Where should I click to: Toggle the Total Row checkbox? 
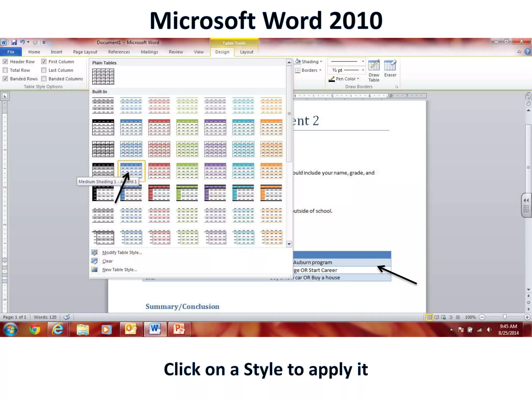(5, 70)
